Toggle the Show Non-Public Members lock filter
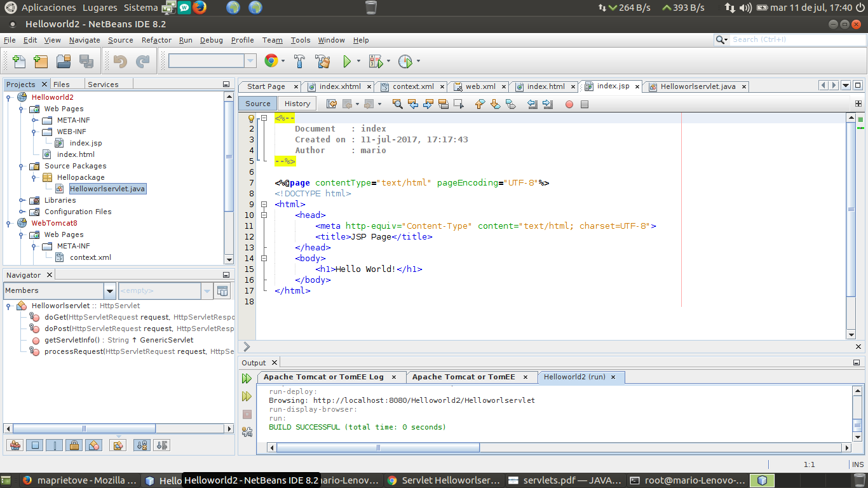 point(74,445)
